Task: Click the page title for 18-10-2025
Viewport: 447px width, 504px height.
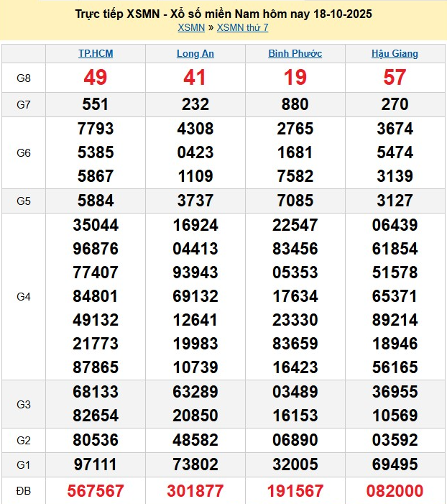Action: click(x=223, y=14)
